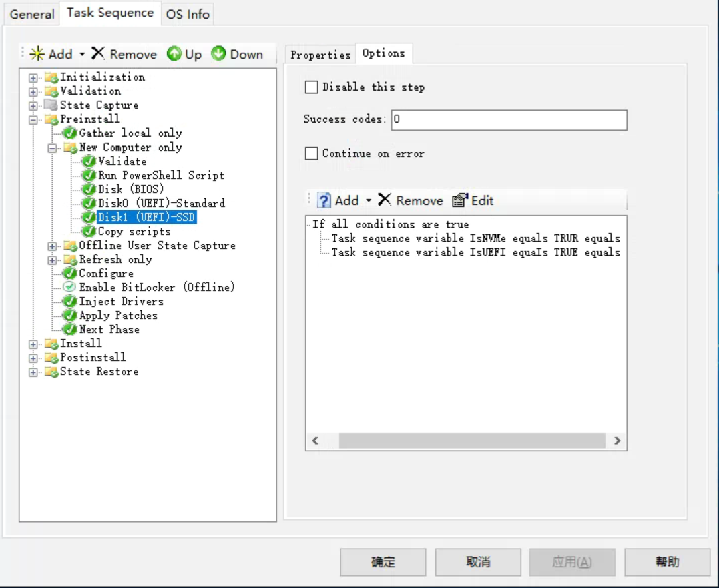Click the Offline User State Capture folder icon
The height and width of the screenshot is (588, 719).
click(70, 246)
